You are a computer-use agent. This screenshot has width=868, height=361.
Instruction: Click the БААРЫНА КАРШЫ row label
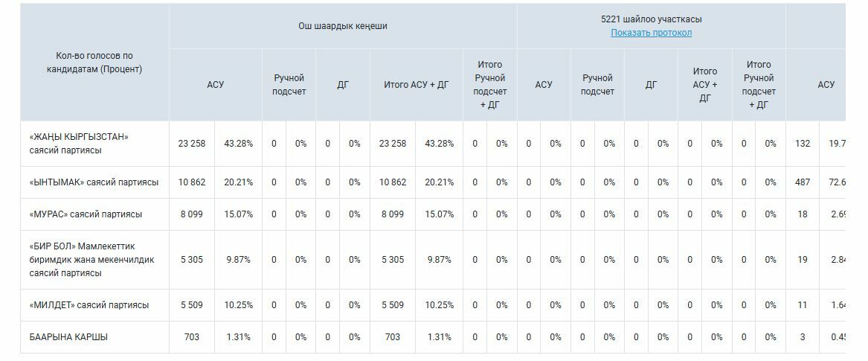click(x=68, y=337)
